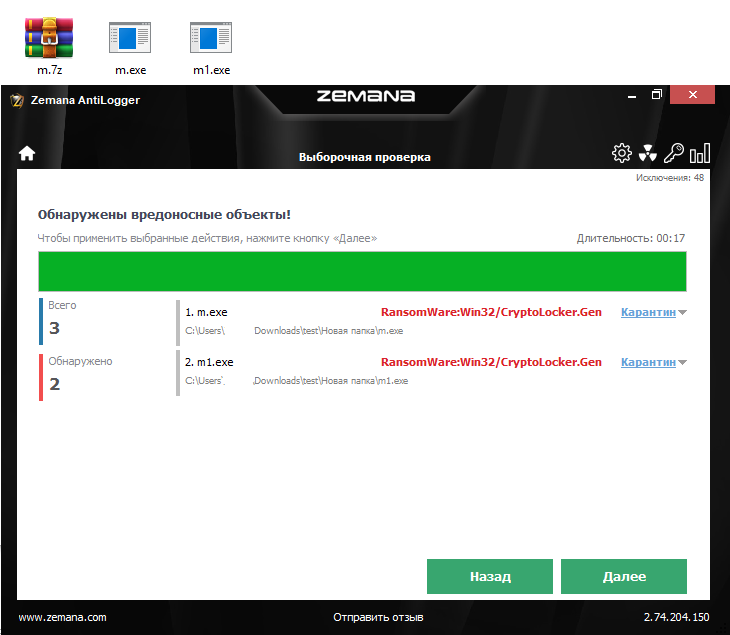This screenshot has height=635, width=730.
Task: Select detection row 1. m.exe
Action: [432, 321]
